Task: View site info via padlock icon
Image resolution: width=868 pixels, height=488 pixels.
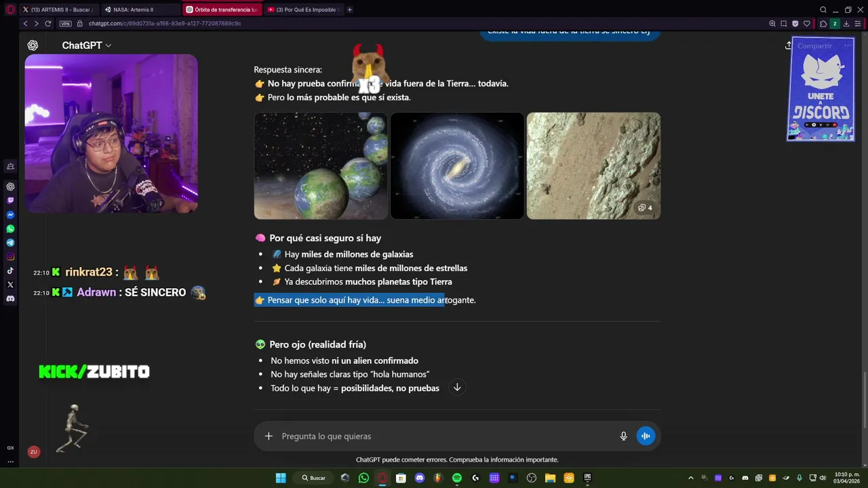Action: pyautogui.click(x=80, y=23)
